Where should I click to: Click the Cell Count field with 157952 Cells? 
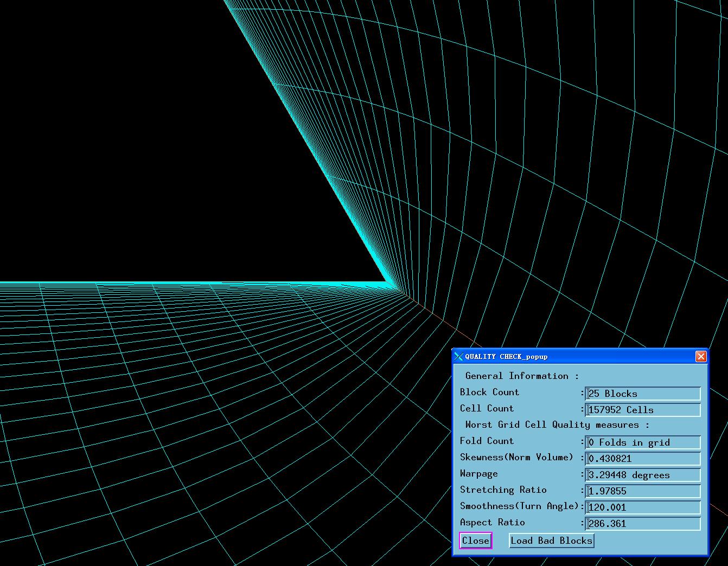tap(643, 410)
